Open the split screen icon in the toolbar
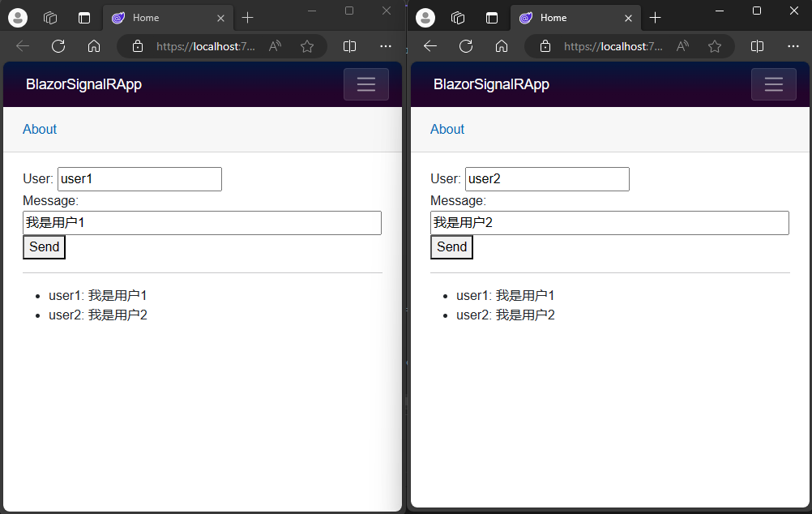 click(349, 46)
